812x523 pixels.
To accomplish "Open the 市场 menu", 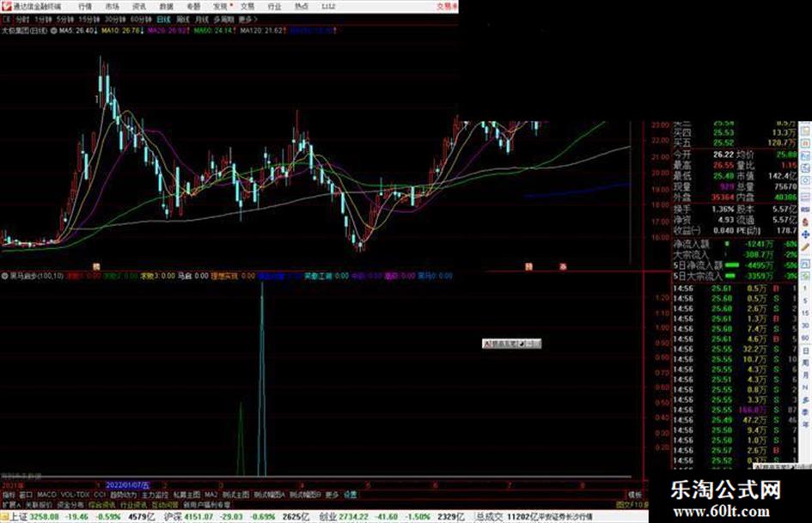I will tap(113, 6).
